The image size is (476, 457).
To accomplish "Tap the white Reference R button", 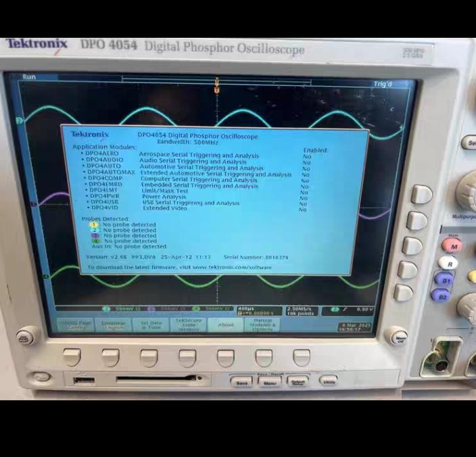I will [x=448, y=264].
